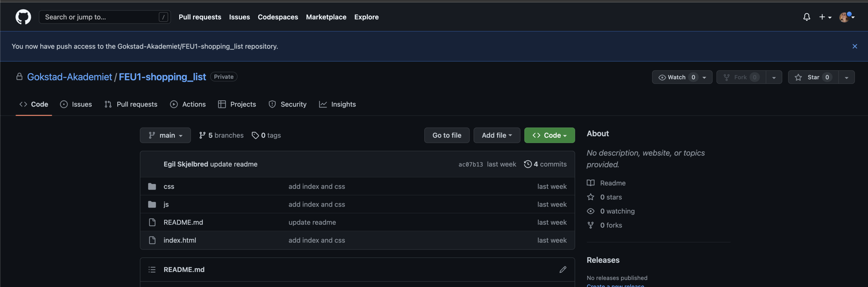Click the js folder icon
This screenshot has width=868, height=287.
[x=152, y=204]
